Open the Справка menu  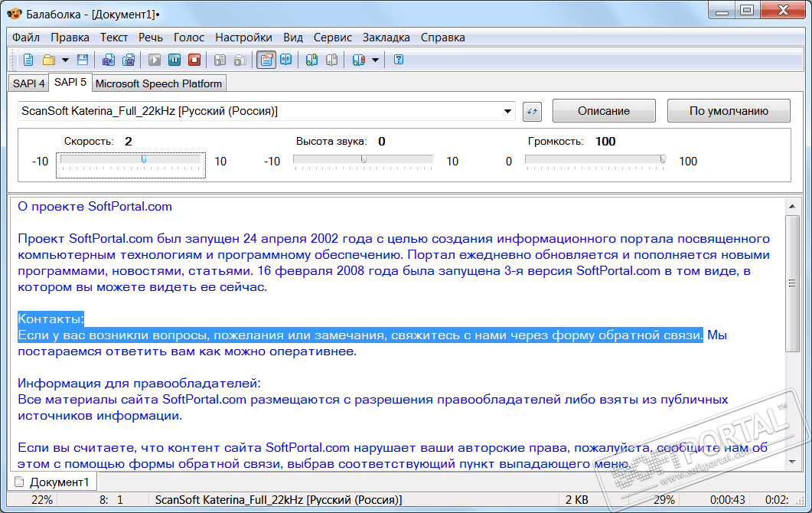click(443, 38)
